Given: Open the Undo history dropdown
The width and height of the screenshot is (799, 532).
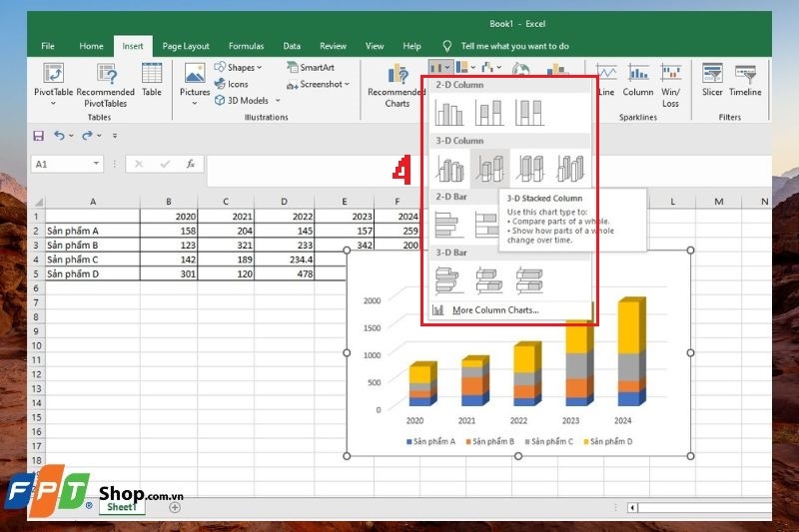Looking at the screenshot, I should [71, 136].
